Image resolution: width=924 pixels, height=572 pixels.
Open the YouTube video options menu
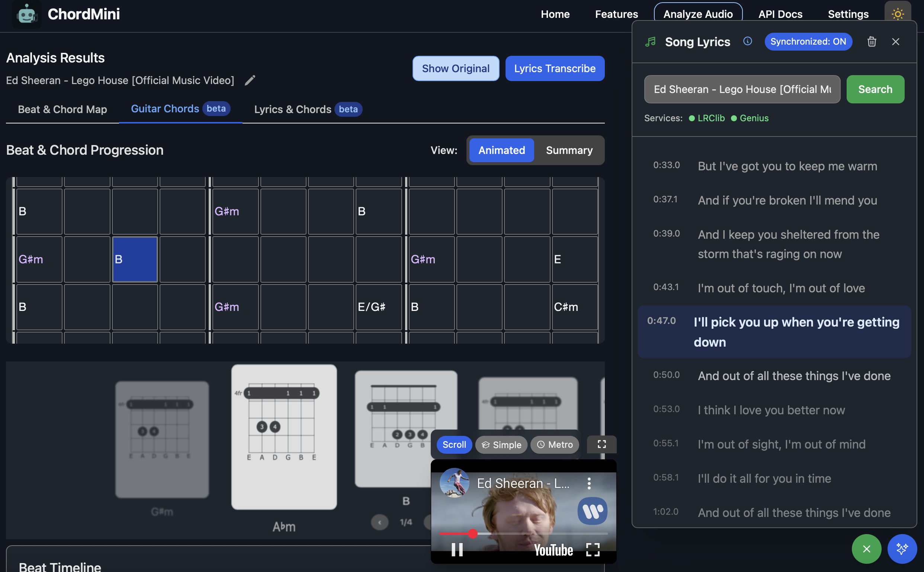pyautogui.click(x=589, y=483)
